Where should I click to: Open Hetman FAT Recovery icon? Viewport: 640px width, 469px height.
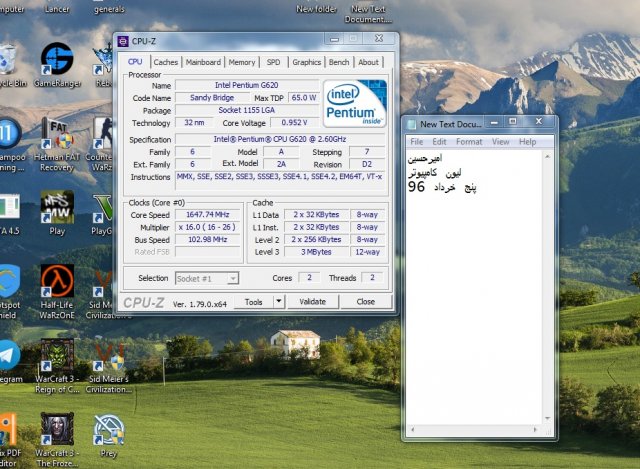(57, 135)
